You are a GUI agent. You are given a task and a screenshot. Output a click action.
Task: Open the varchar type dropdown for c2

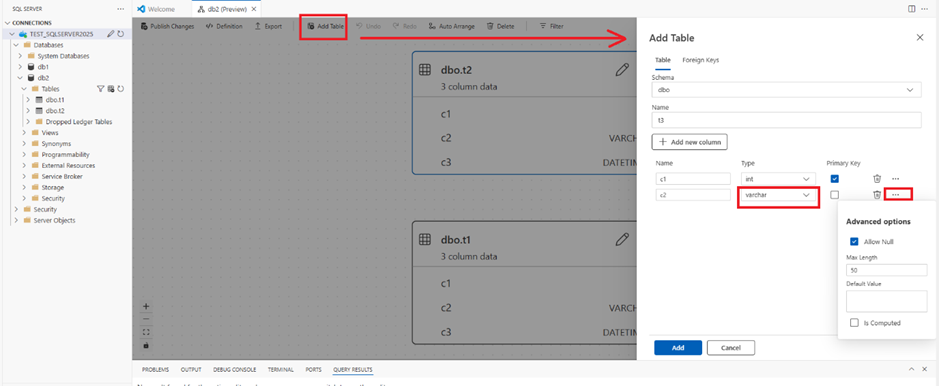tap(778, 195)
